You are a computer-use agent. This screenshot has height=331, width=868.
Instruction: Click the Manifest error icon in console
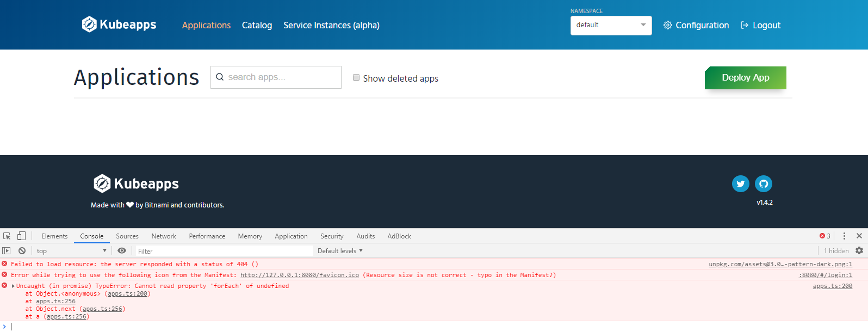[x=4, y=274]
